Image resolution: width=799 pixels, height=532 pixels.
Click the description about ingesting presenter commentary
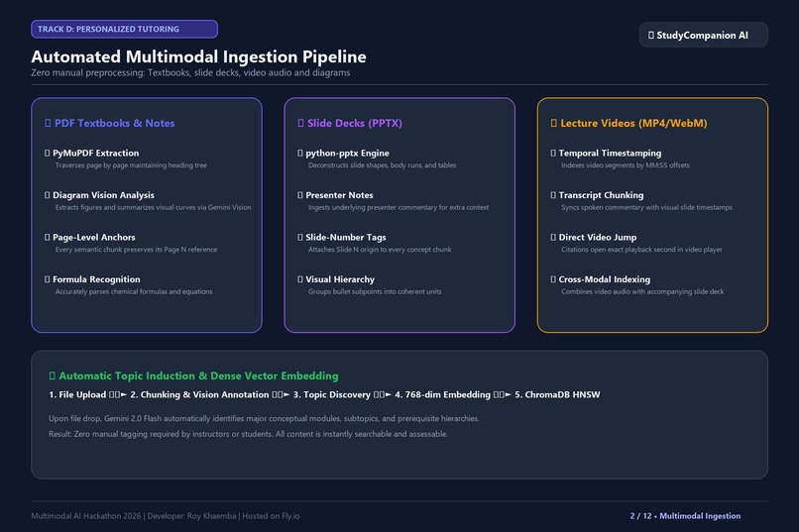(399, 208)
